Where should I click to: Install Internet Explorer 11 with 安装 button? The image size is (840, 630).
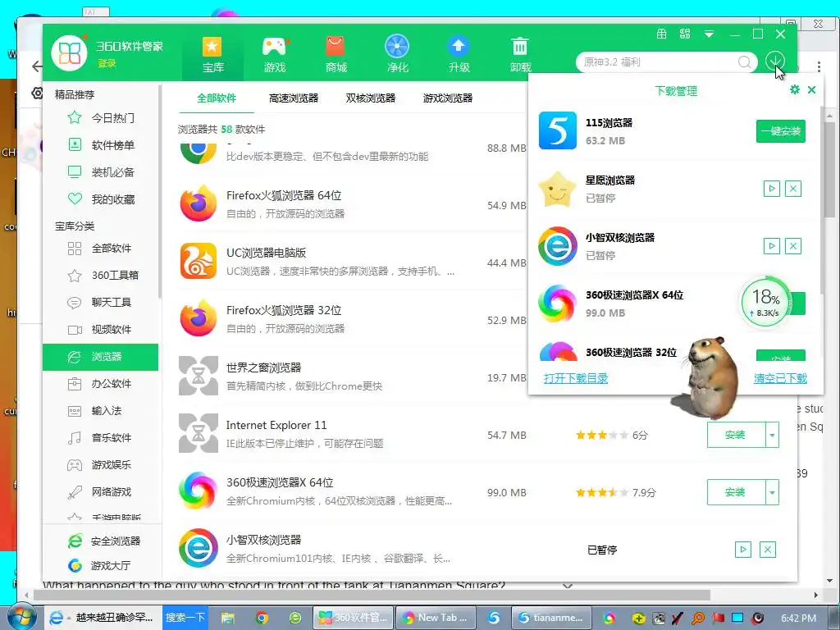click(x=736, y=435)
